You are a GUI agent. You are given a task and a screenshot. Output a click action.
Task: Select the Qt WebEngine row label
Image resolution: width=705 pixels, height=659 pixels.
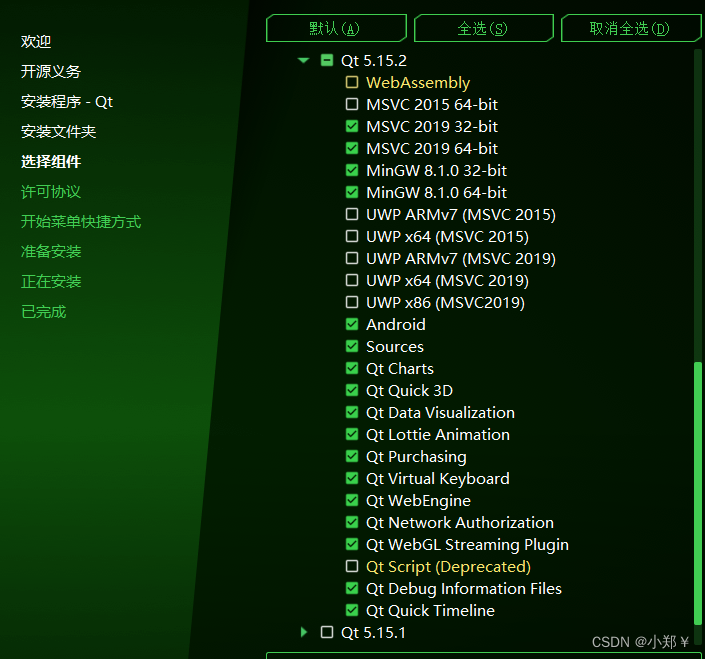418,501
